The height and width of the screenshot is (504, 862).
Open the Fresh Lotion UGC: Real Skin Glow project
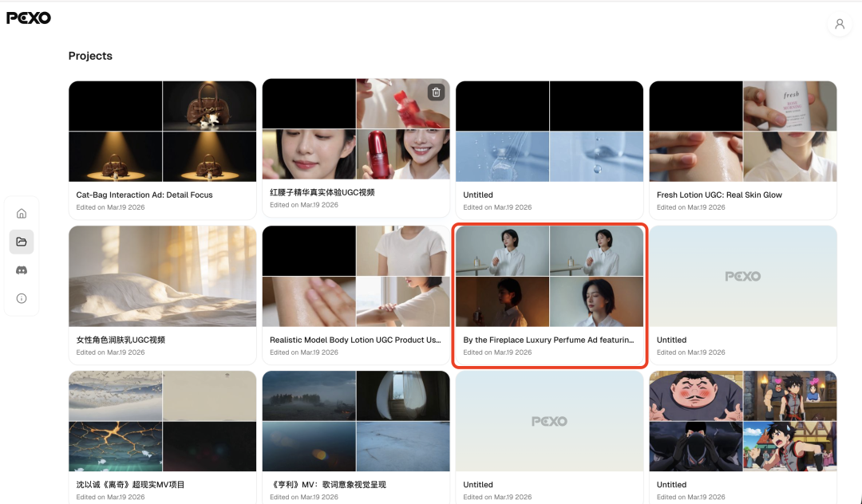tap(742, 132)
